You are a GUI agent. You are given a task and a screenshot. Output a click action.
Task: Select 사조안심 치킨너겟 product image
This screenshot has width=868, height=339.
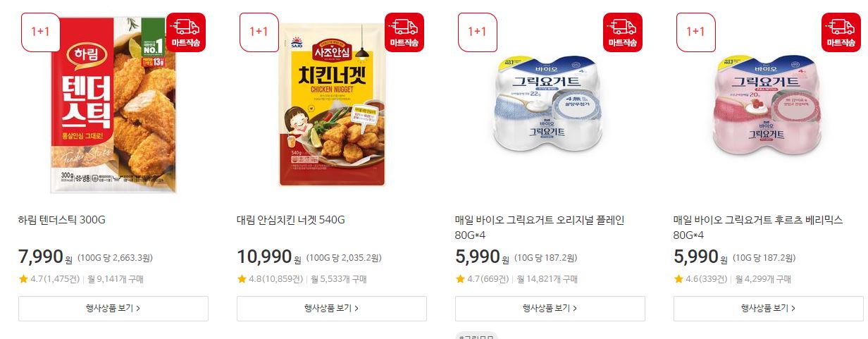coord(332,104)
